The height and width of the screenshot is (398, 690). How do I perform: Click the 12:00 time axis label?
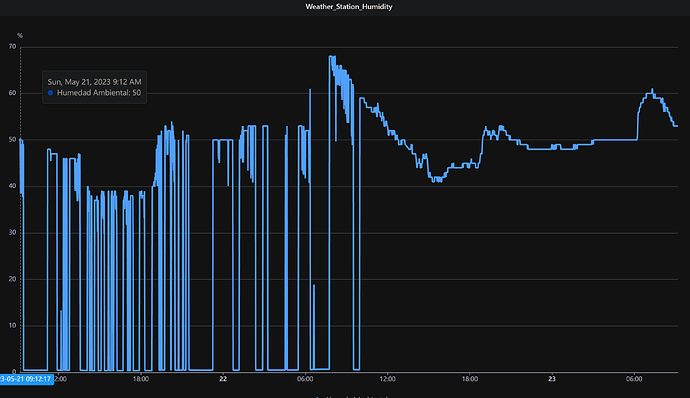click(x=387, y=379)
